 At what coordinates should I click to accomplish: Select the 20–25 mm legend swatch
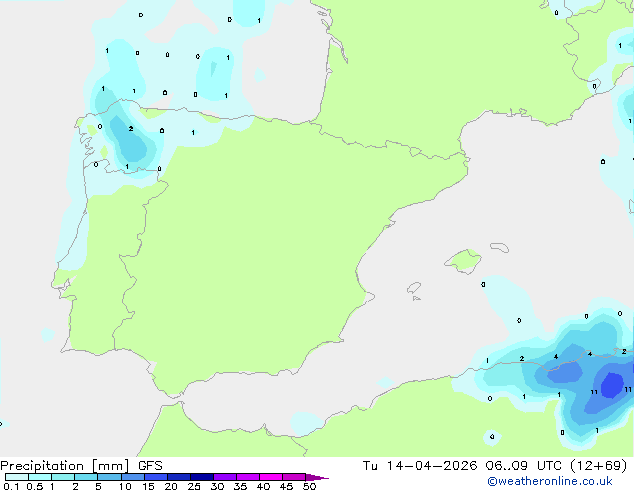pos(178,477)
